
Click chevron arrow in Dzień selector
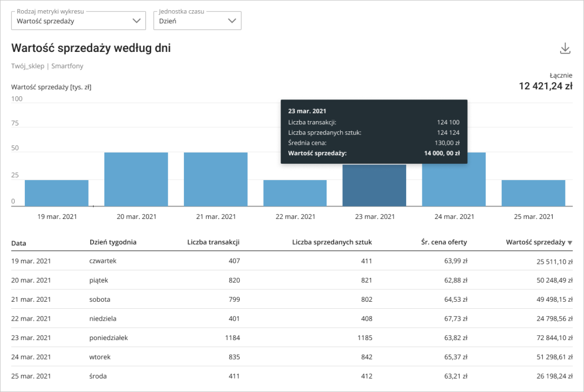point(232,21)
